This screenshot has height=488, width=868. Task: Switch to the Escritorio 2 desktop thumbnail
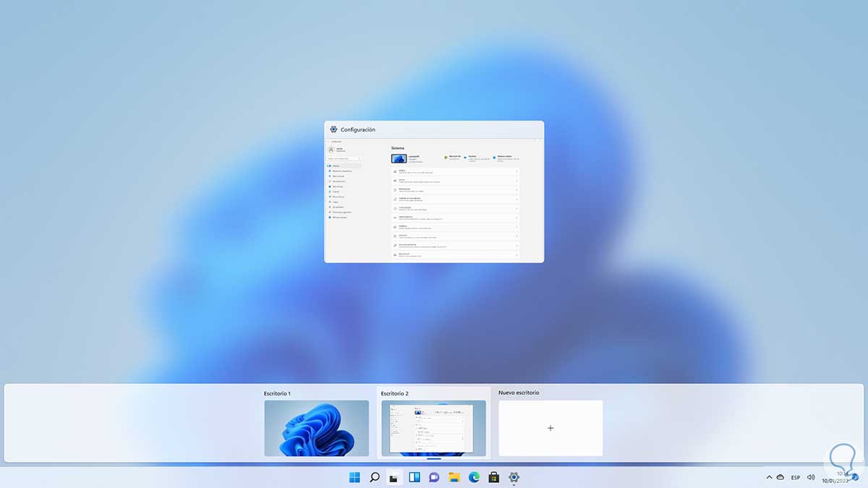(x=434, y=428)
